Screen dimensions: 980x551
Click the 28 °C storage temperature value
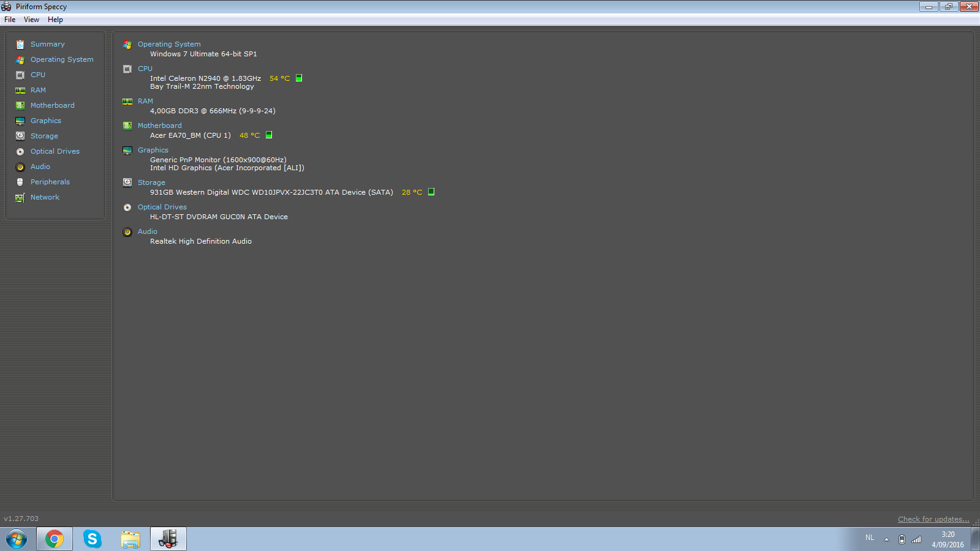(x=412, y=192)
